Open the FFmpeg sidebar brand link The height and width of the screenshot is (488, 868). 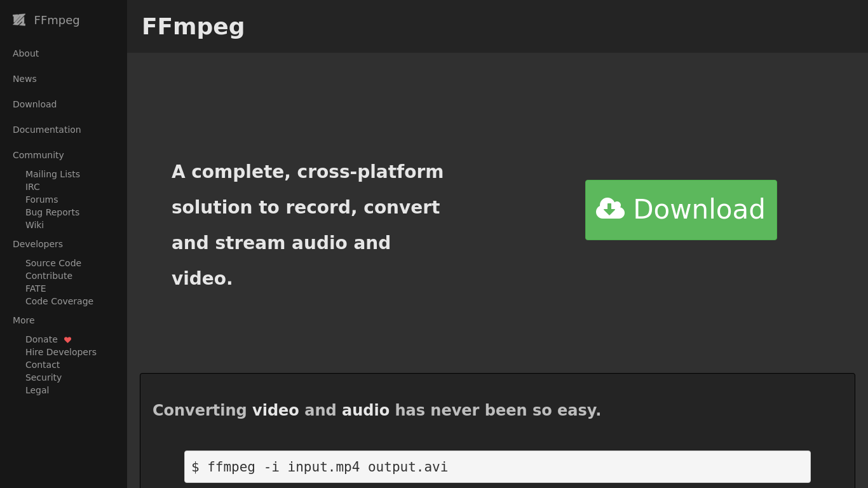[x=46, y=20]
